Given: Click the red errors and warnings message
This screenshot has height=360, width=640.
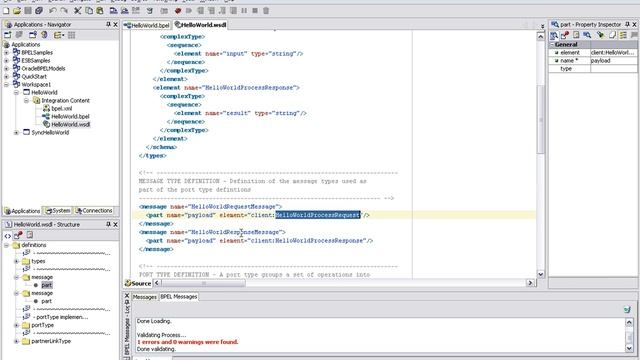Looking at the screenshot, I should 187,342.
